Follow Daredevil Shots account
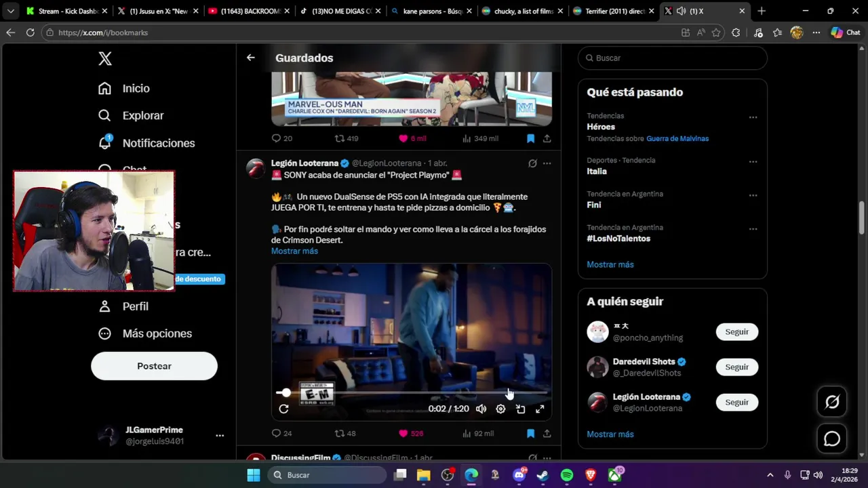868x488 pixels. (737, 367)
